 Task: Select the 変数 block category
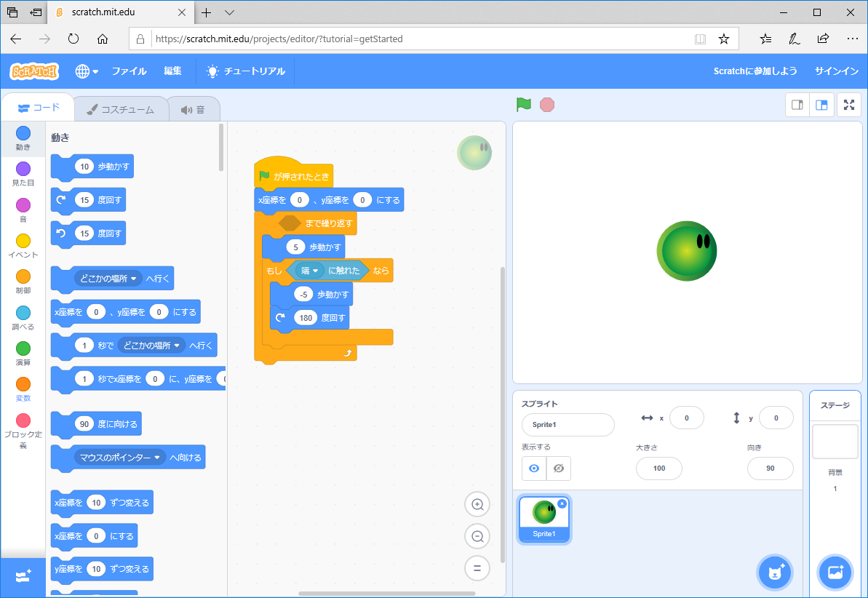(23, 390)
